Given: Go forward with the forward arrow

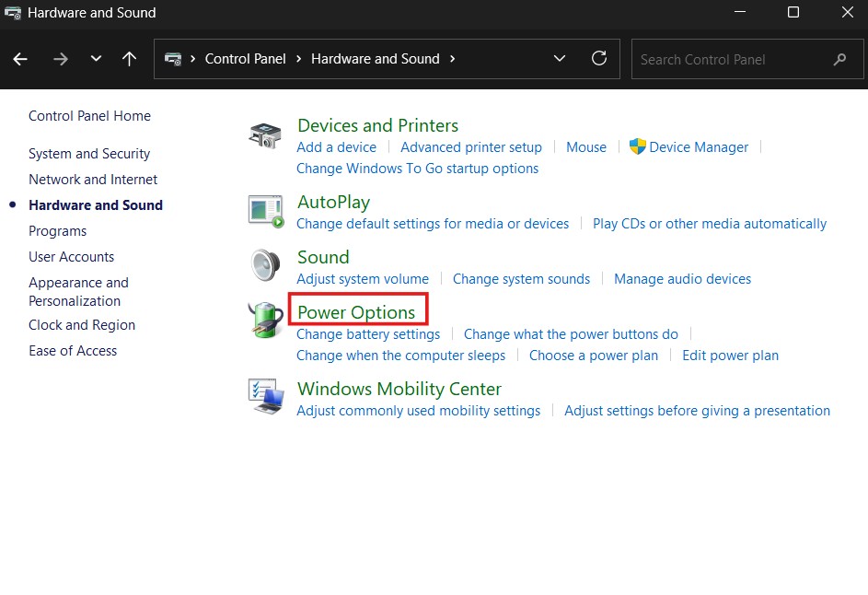Looking at the screenshot, I should (61, 59).
